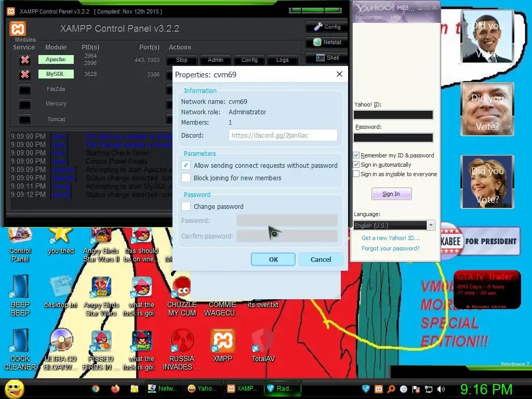Click OK in the Properties dialog
The image size is (532, 399).
273,260
